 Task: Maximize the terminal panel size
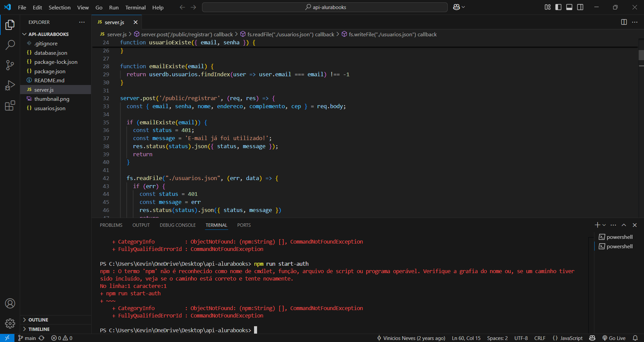click(x=624, y=225)
